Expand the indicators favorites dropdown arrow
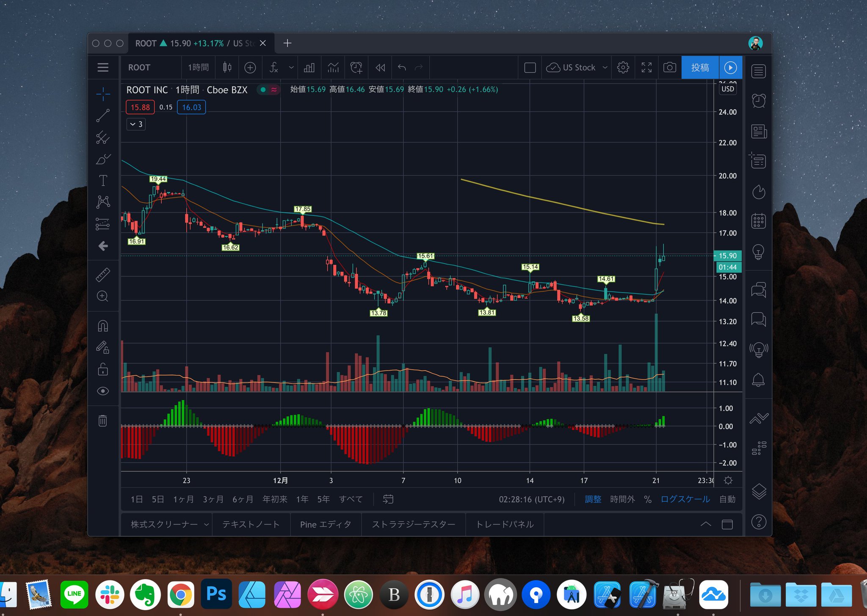 tap(291, 68)
